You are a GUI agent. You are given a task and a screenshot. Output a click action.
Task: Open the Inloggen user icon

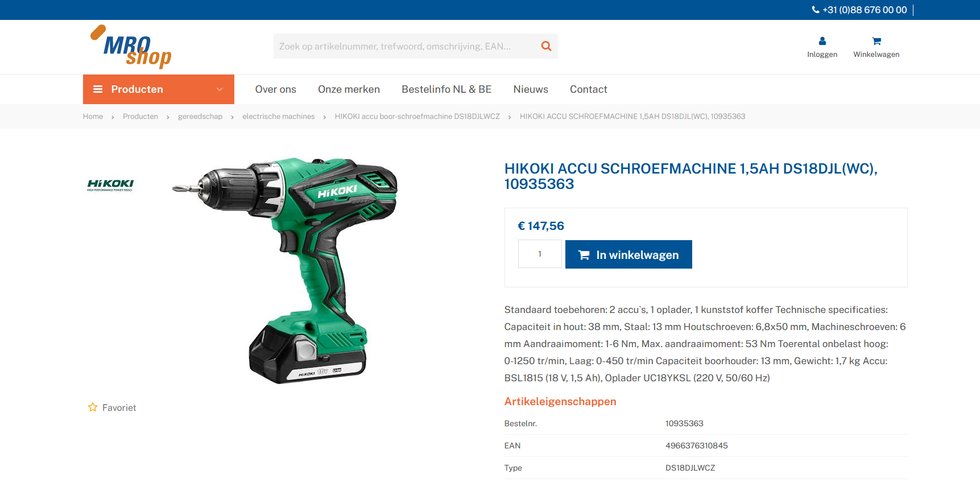(x=822, y=41)
